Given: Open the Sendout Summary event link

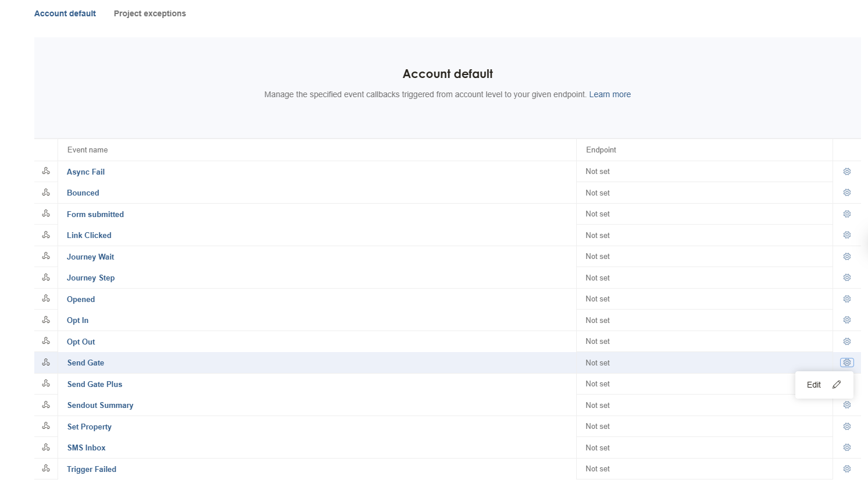Looking at the screenshot, I should coord(100,405).
